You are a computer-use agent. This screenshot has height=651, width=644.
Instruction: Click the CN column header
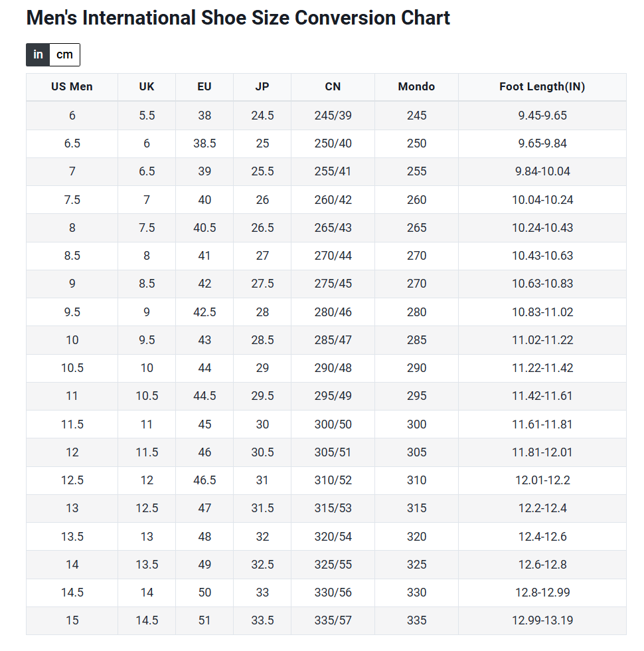pos(333,86)
